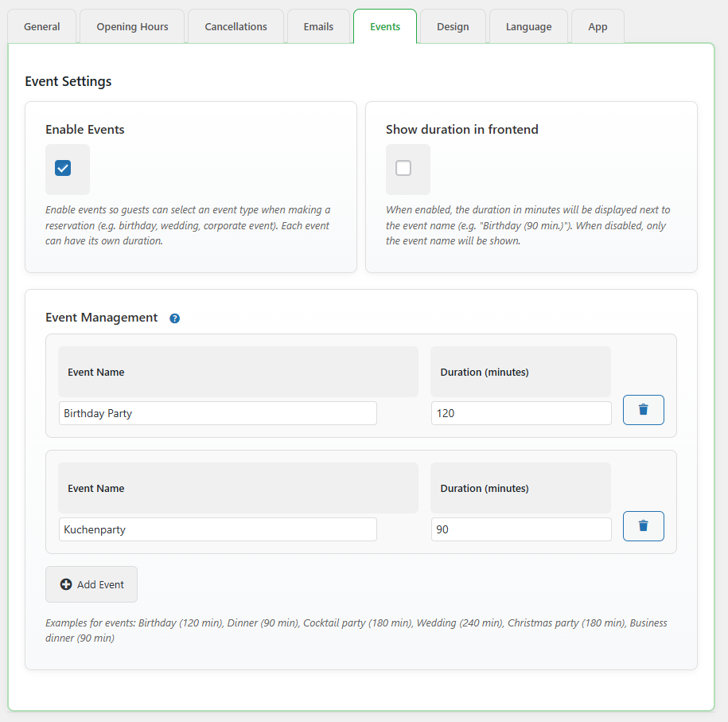Click the Add Event button

91,583
